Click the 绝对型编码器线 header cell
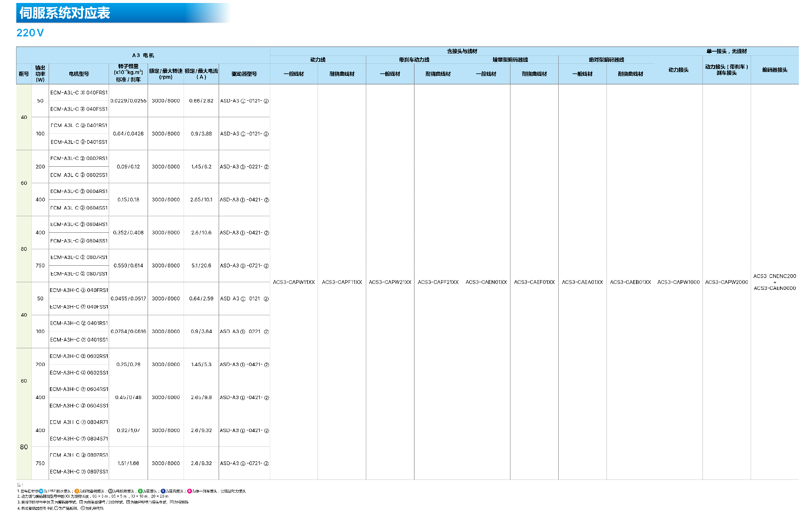Viewport: 812px width, 515px height. (606, 60)
